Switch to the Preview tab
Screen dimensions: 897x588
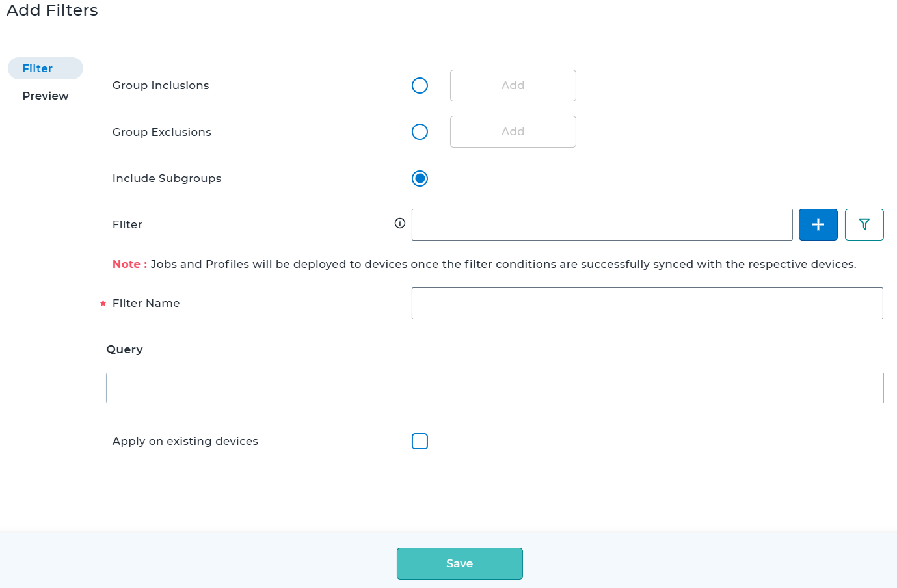[46, 96]
